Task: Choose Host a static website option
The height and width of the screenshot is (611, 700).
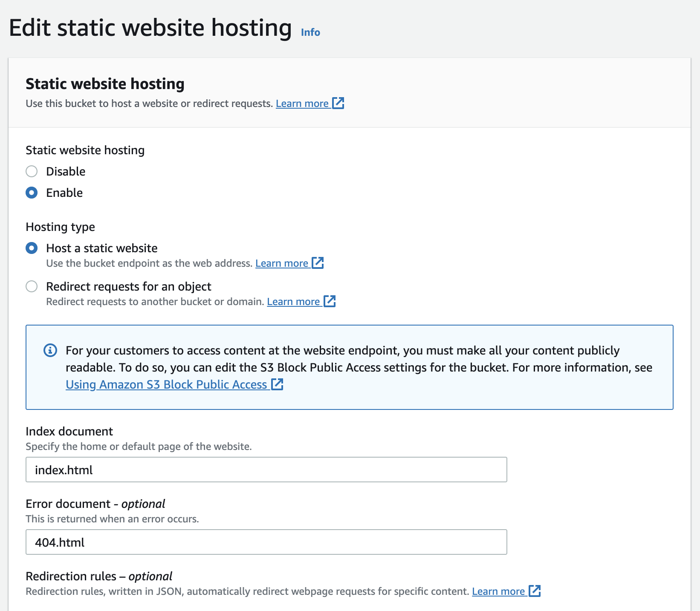Action: [32, 248]
